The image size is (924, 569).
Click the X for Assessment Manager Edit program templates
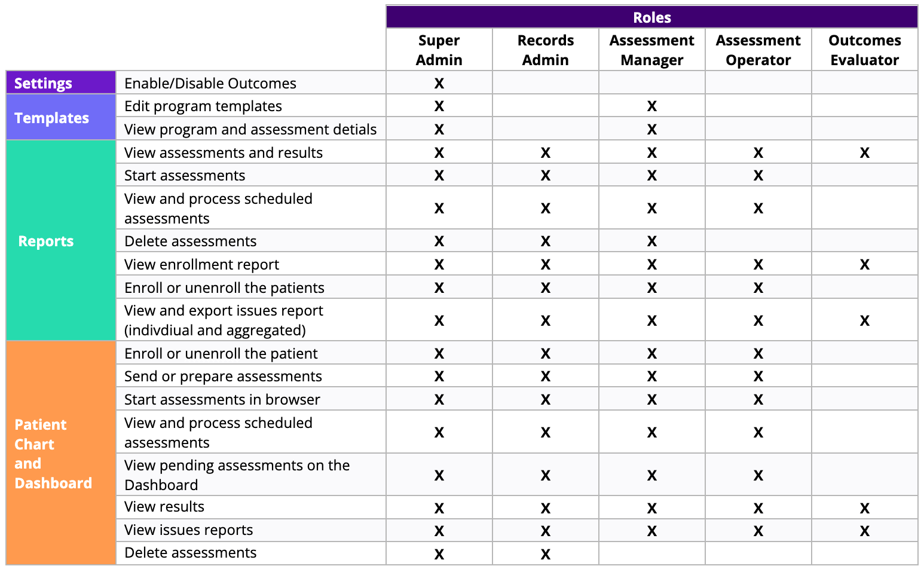(651, 106)
